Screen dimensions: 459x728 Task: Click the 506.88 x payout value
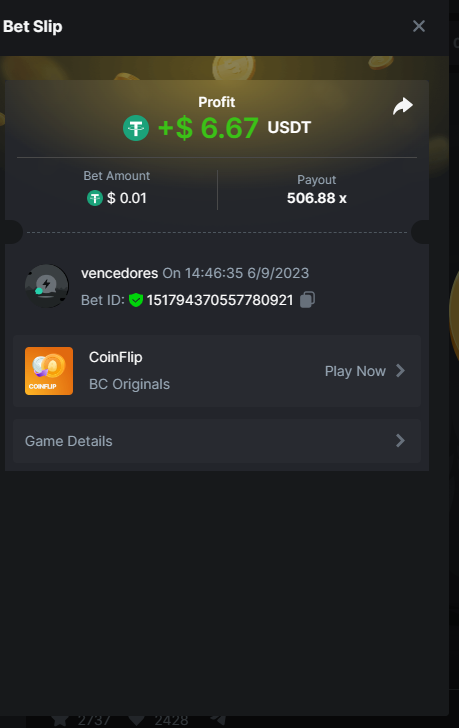pyautogui.click(x=317, y=198)
